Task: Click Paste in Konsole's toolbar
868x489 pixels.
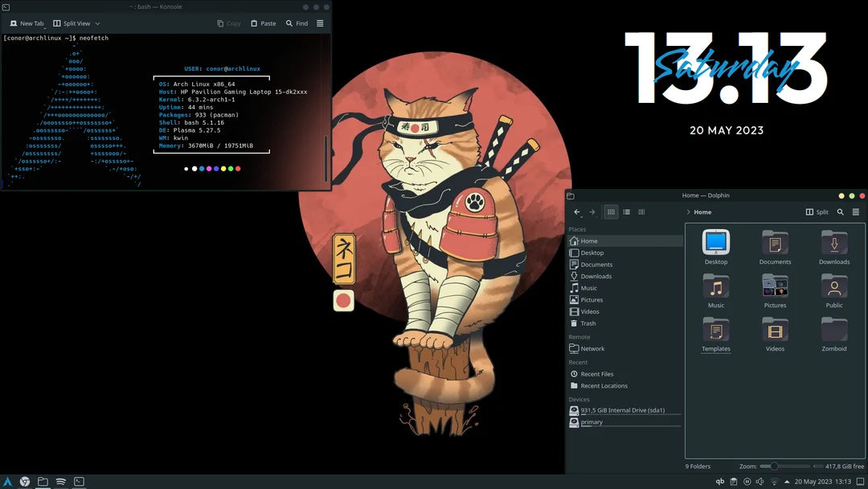Action: point(263,23)
